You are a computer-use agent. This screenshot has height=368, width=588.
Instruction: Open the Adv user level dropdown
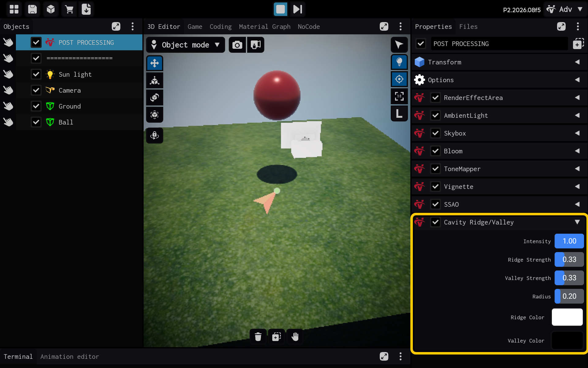(565, 9)
